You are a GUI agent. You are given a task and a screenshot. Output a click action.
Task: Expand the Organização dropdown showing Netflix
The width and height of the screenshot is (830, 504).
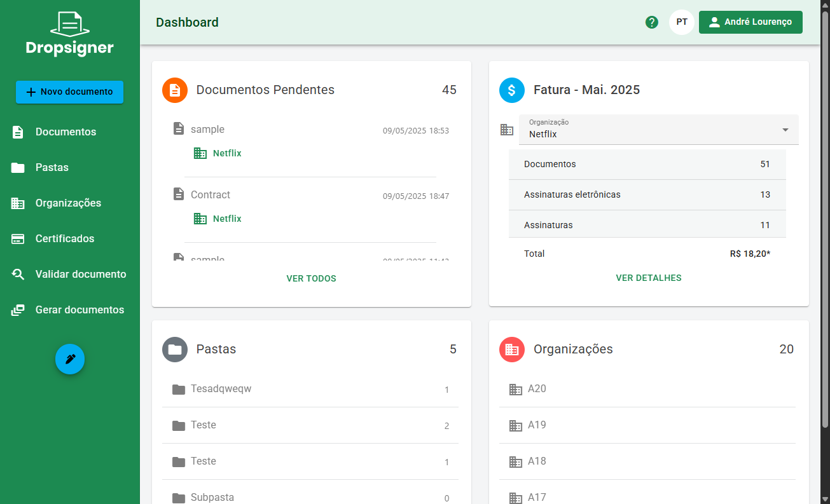[x=659, y=130]
